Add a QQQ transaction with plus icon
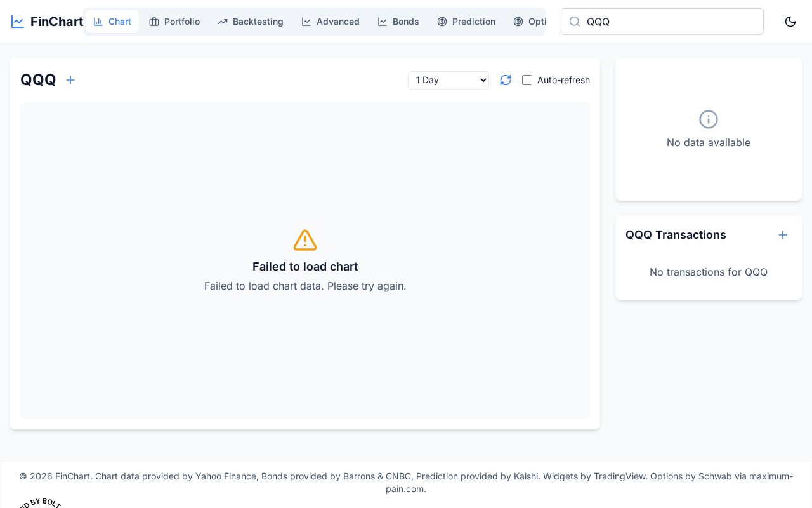This screenshot has width=812, height=508. pyautogui.click(x=783, y=235)
